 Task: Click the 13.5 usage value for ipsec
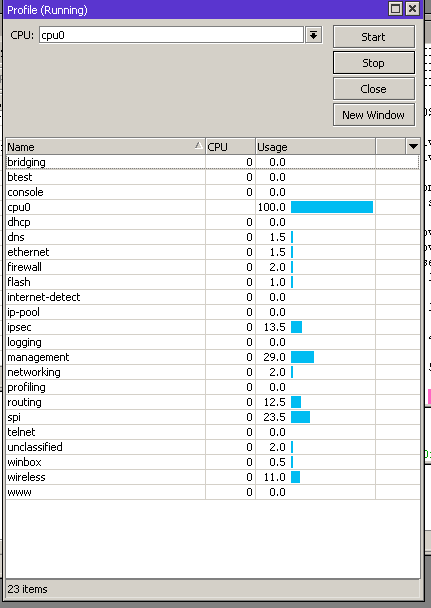point(274,327)
